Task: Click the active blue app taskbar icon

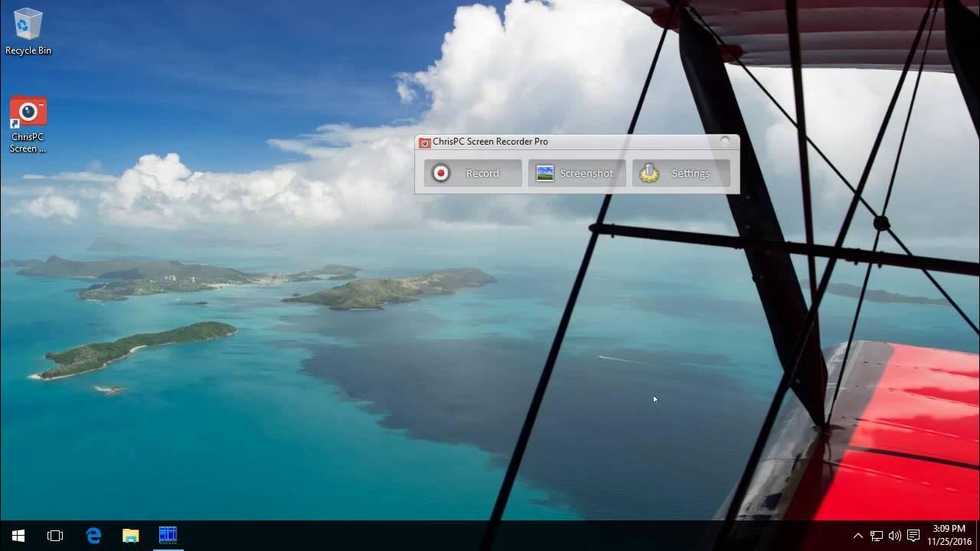Action: [168, 536]
